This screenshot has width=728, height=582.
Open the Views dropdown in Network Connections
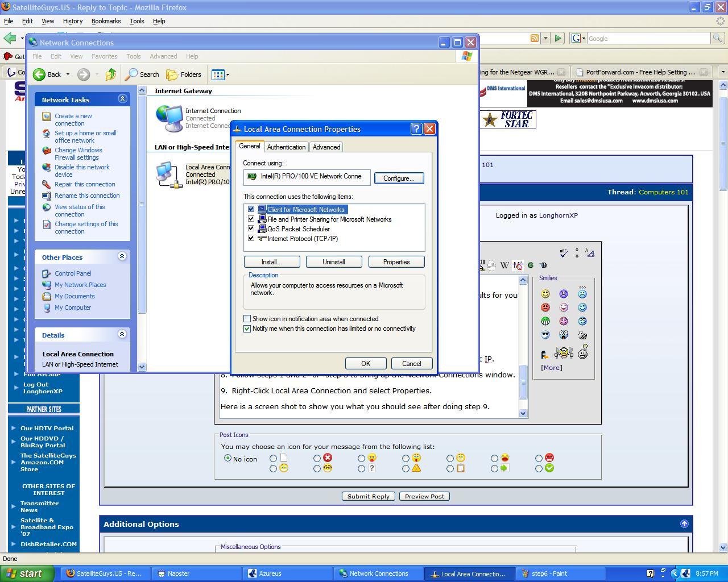click(x=220, y=74)
